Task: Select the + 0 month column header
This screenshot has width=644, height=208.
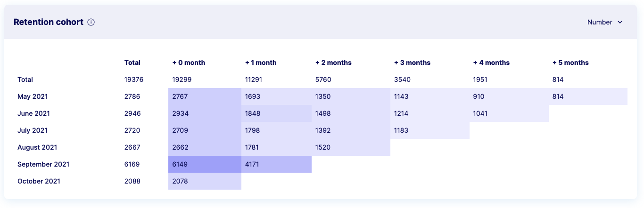Action: click(x=189, y=63)
